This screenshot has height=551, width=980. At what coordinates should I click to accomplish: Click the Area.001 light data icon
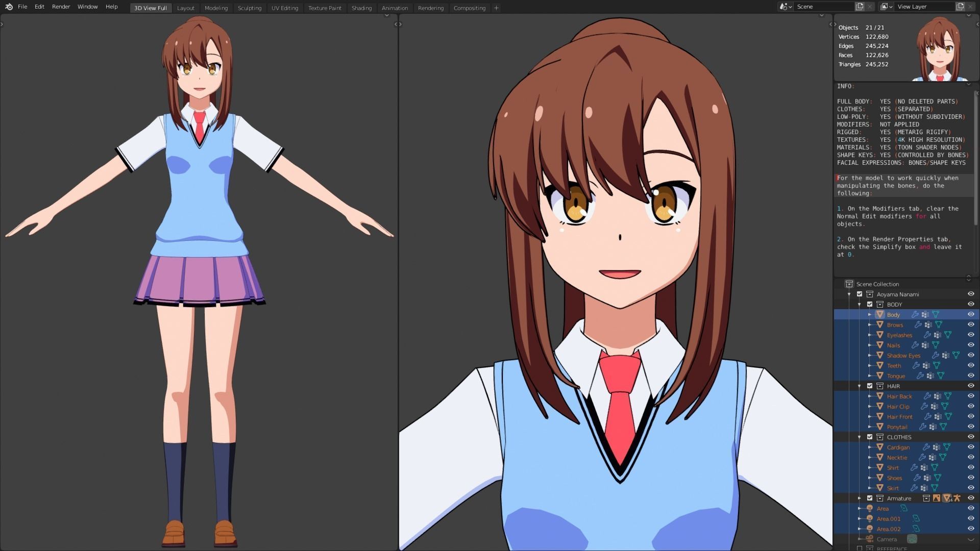[x=916, y=519]
